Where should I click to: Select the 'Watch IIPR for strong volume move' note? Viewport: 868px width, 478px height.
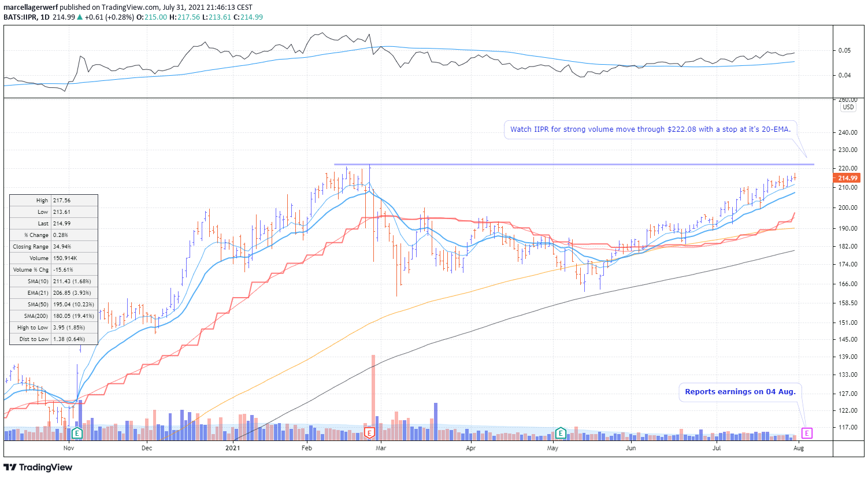(x=650, y=129)
